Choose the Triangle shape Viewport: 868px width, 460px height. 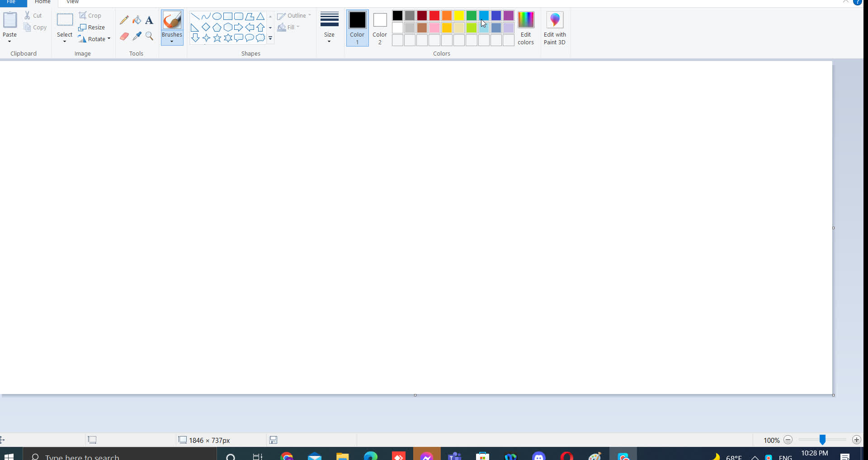tap(260, 16)
